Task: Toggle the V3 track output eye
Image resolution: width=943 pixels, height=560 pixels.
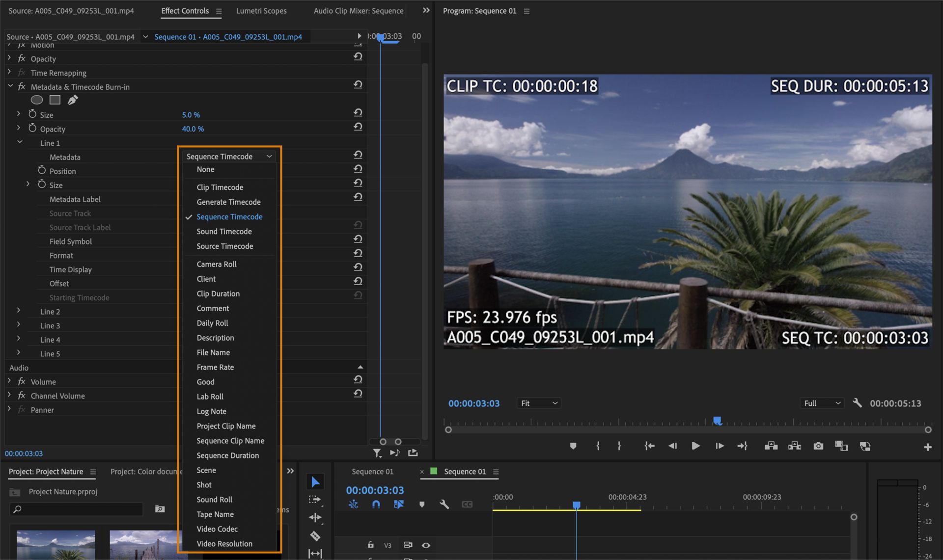Action: tap(425, 545)
